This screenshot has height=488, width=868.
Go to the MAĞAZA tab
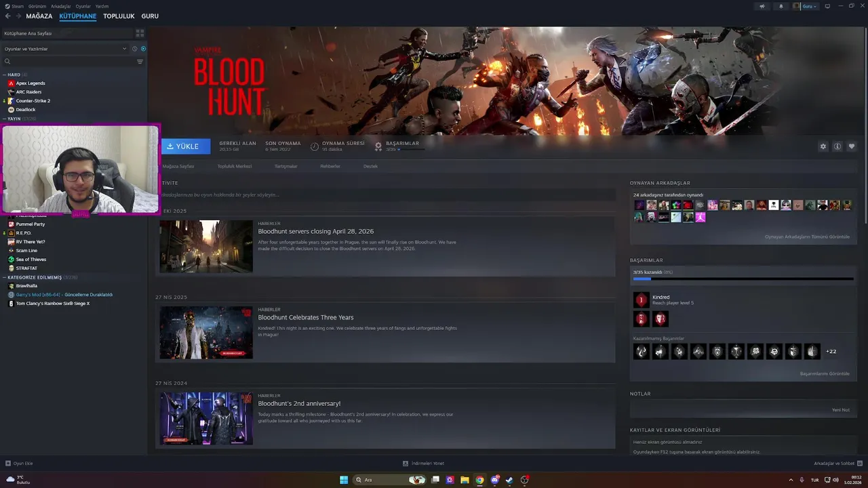coord(39,16)
